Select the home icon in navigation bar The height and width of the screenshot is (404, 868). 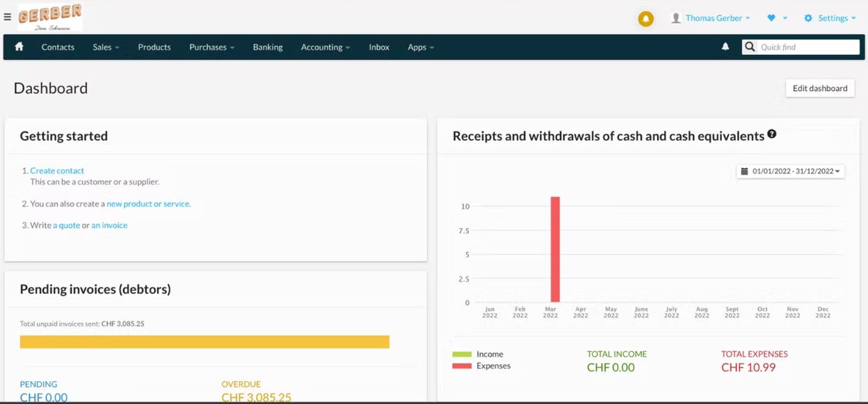click(18, 47)
